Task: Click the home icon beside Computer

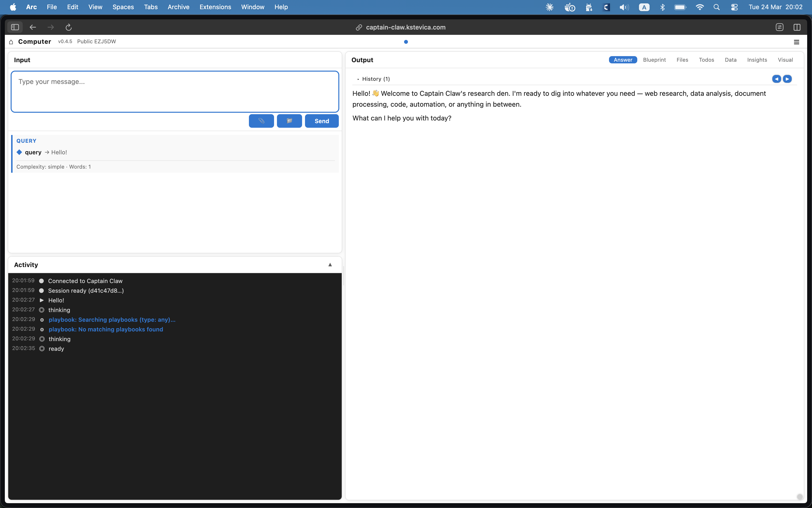Action: 11,42
